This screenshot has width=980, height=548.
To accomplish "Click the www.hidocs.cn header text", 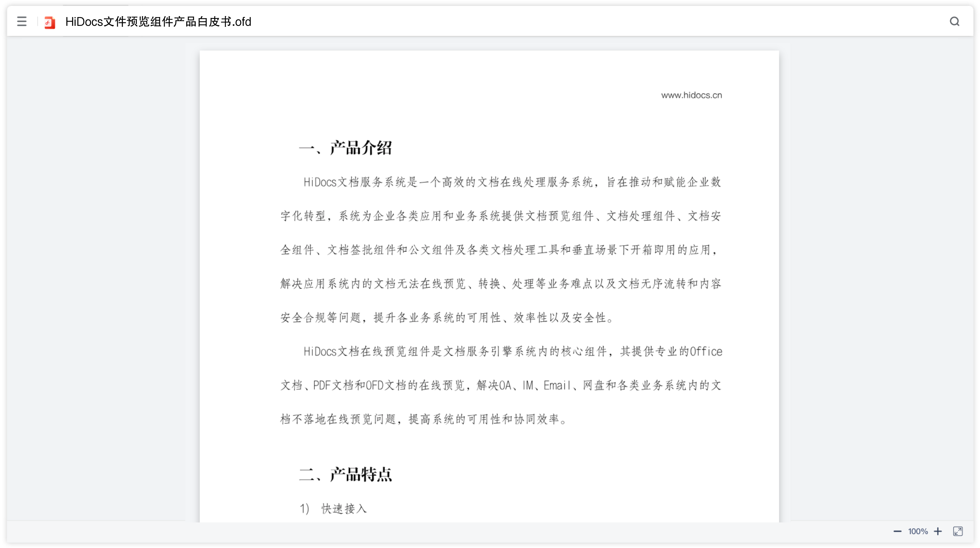I will click(691, 95).
